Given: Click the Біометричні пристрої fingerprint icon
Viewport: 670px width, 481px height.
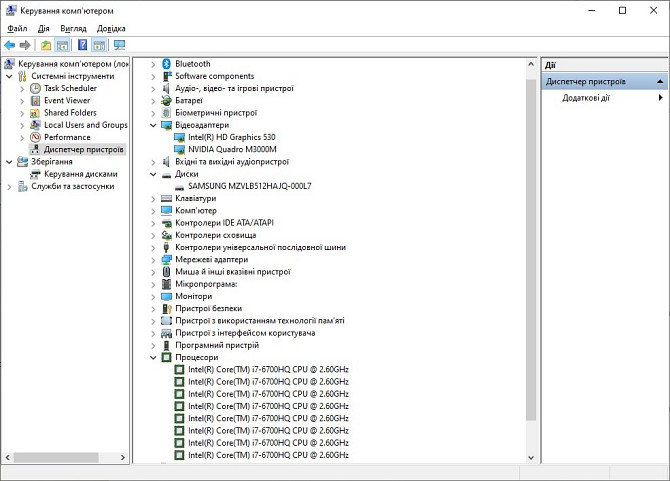Looking at the screenshot, I should (x=167, y=113).
